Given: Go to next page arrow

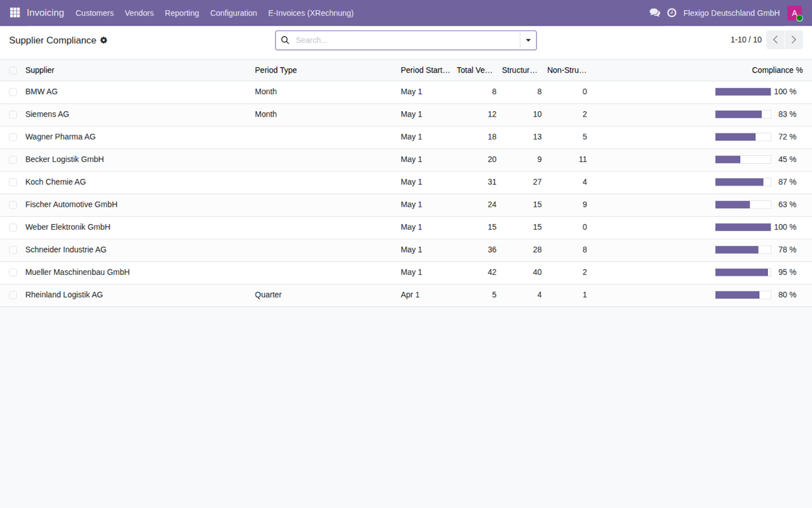Looking at the screenshot, I should 794,40.
